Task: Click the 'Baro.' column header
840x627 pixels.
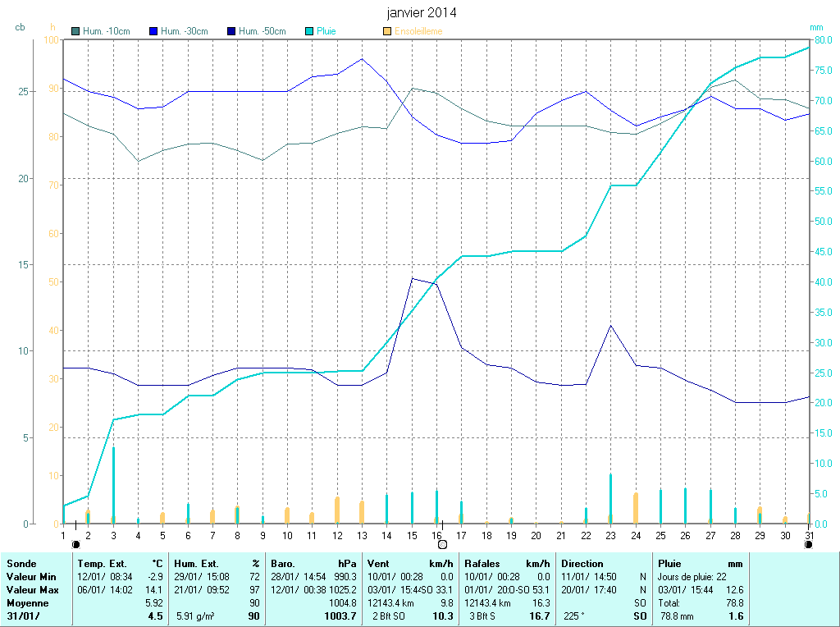Action: (x=283, y=564)
